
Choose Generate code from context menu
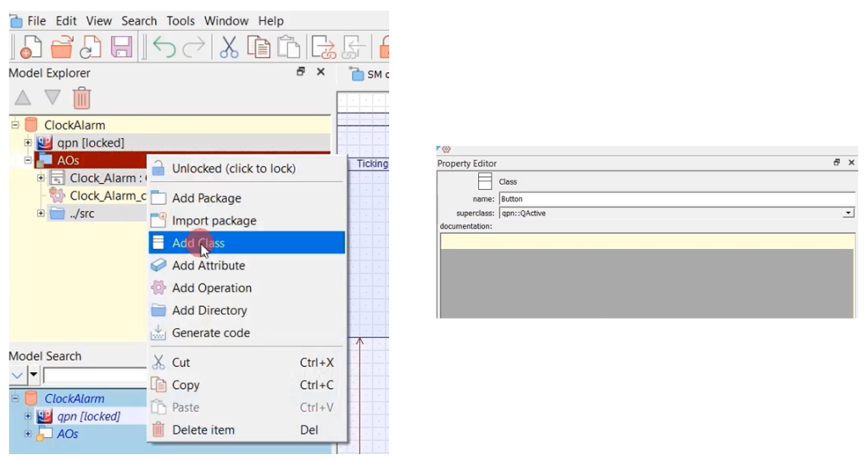click(247, 333)
